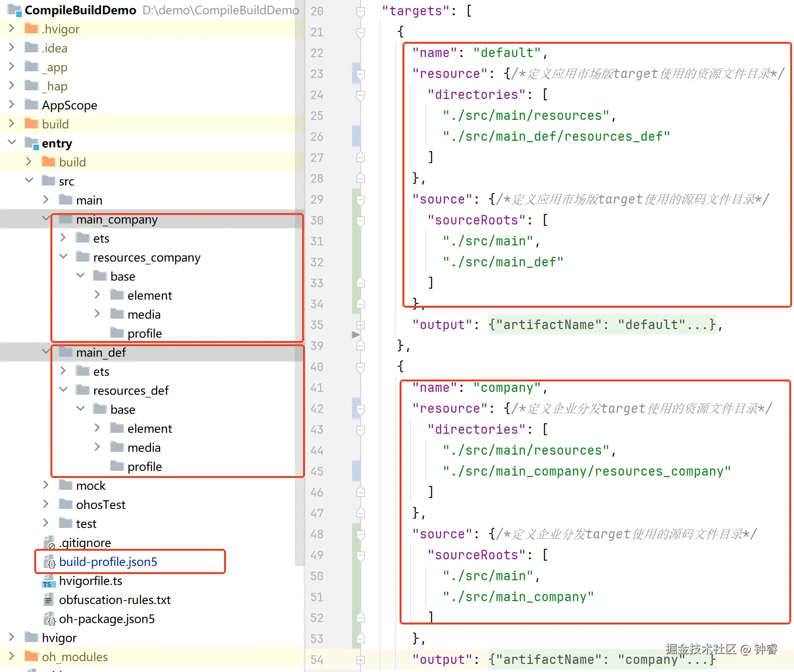Image resolution: width=794 pixels, height=672 pixels.
Task: Click the "./src/main_def/resources_def" string in the editor
Action: [x=556, y=136]
